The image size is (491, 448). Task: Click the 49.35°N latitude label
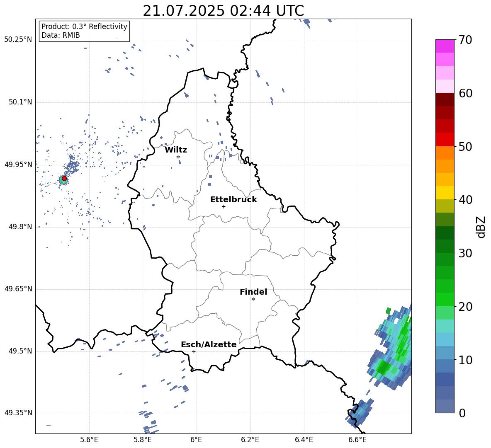pyautogui.click(x=18, y=413)
